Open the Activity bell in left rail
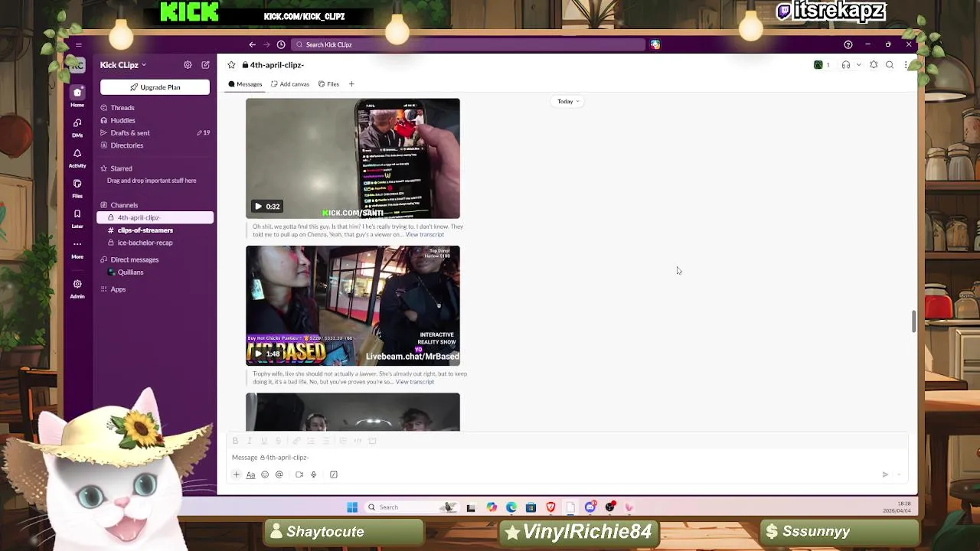Screen dimensions: 980x551 [x=77, y=158]
